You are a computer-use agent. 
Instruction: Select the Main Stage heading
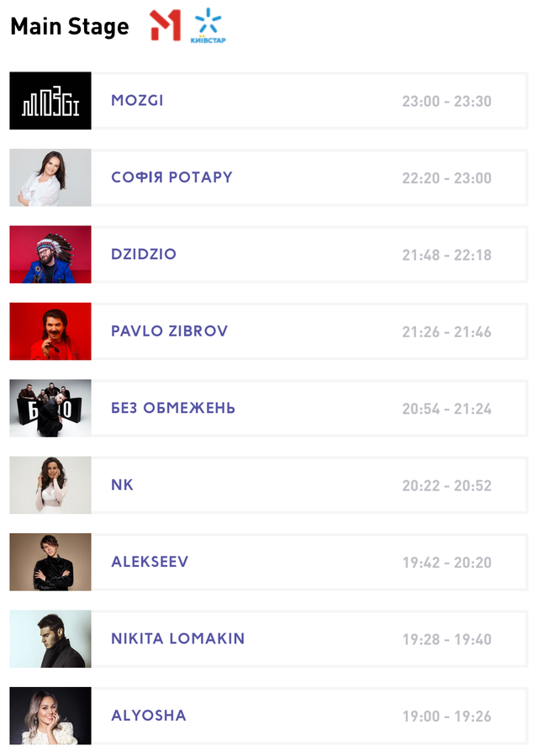pyautogui.click(x=70, y=27)
